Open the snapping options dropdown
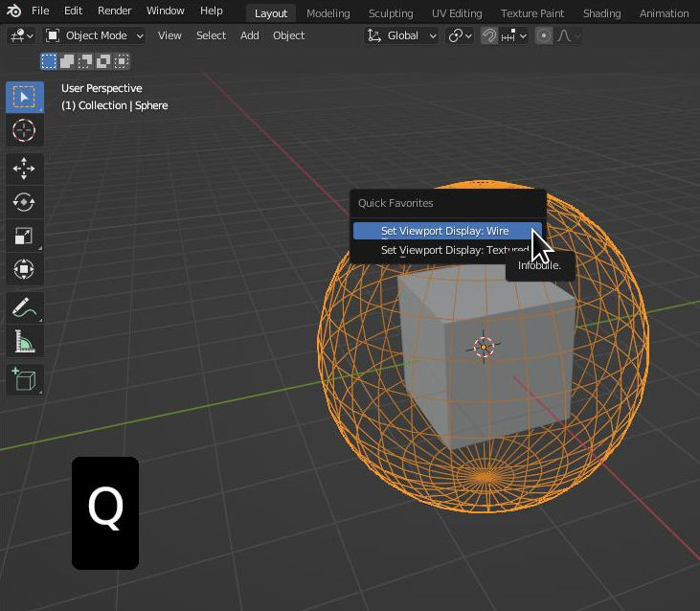The height and width of the screenshot is (611, 700). 514,35
